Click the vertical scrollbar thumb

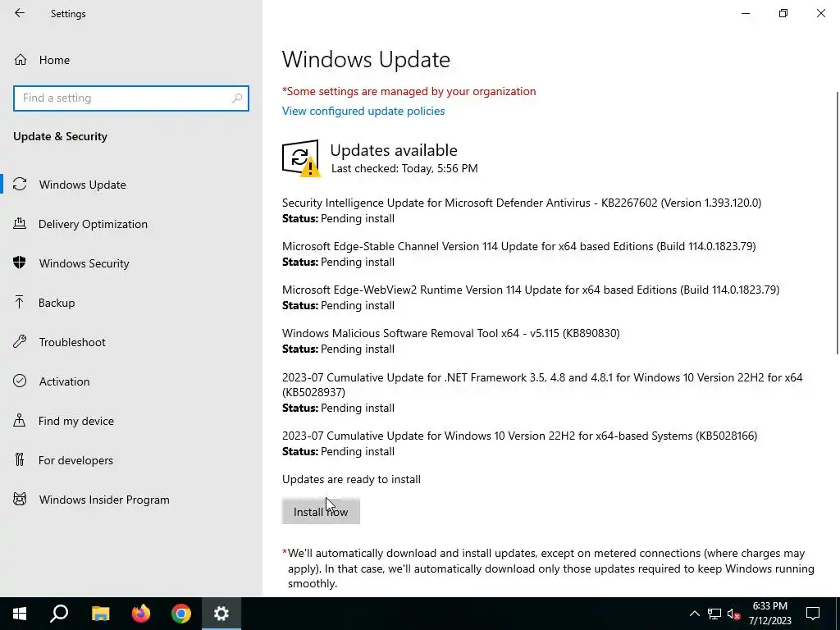838,223
